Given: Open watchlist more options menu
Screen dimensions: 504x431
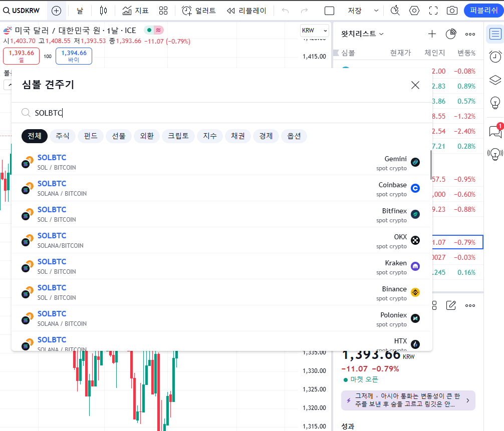Looking at the screenshot, I should coord(470,34).
